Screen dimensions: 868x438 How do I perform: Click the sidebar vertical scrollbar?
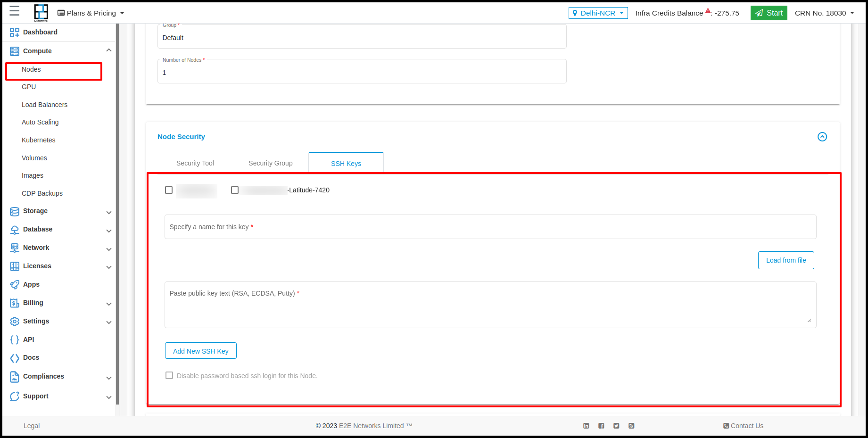click(x=117, y=215)
